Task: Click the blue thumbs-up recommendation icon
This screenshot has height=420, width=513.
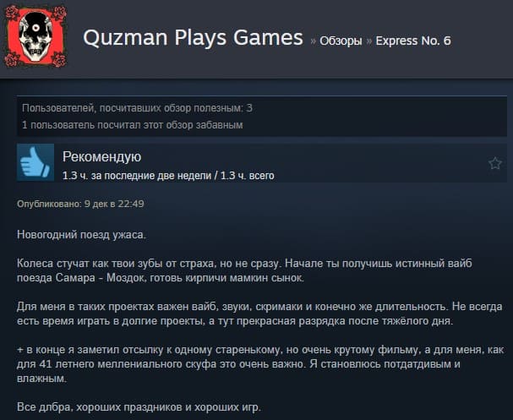Action: pos(35,162)
